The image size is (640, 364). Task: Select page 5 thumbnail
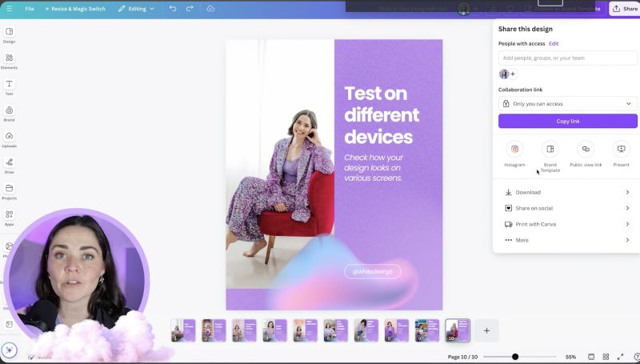[305, 330]
